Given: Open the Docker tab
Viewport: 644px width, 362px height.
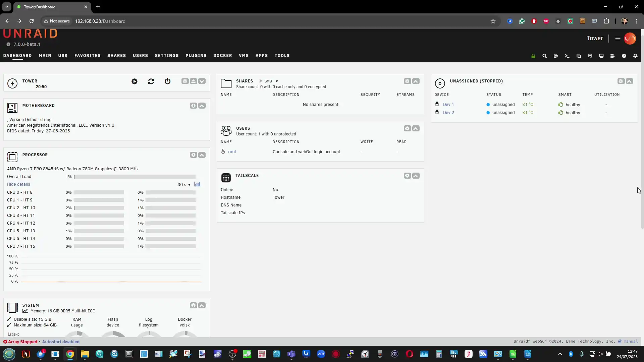Looking at the screenshot, I should [x=223, y=56].
